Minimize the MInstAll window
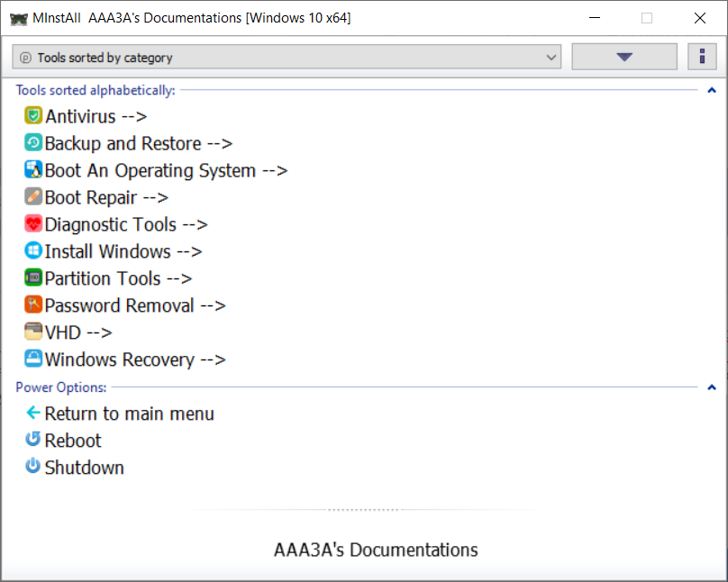Screen dimensions: 728x582 coord(595,18)
